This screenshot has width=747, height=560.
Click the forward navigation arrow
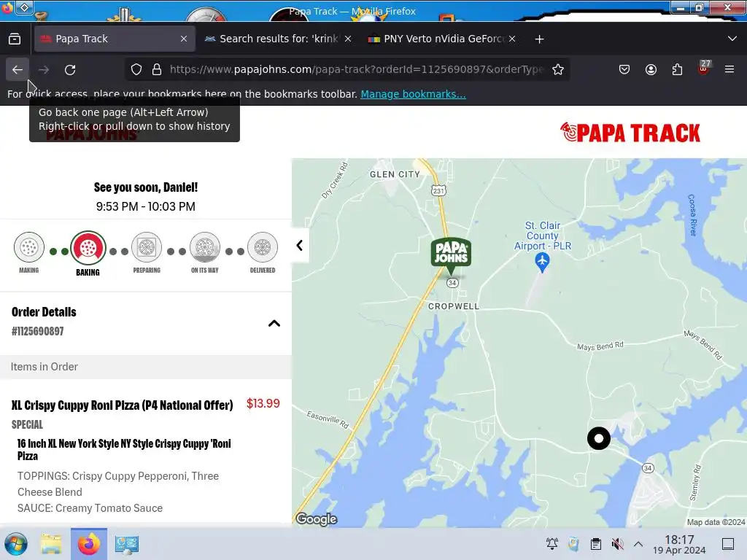(x=44, y=69)
